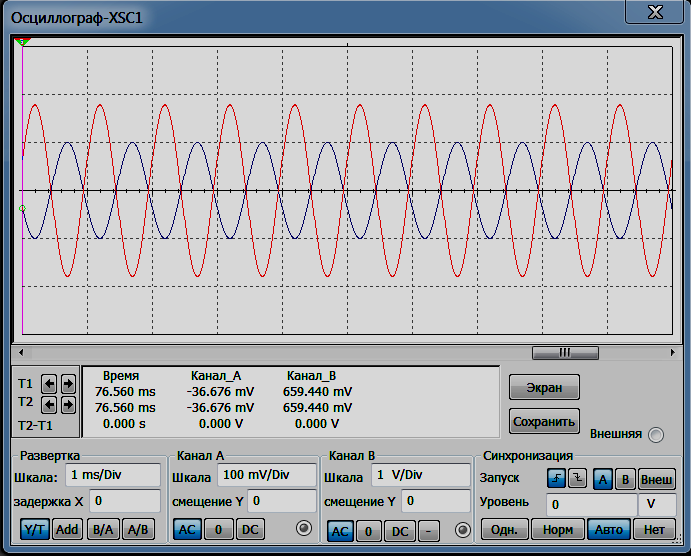Click trigger Уровень value field
The image size is (691, 556).
pyautogui.click(x=592, y=504)
